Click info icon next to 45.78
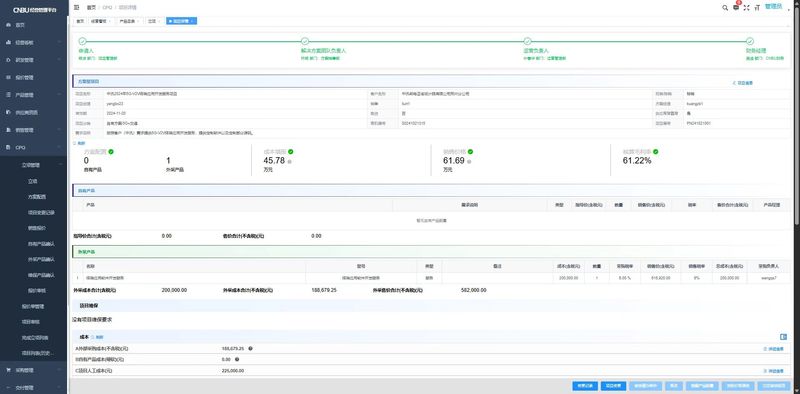Image resolution: width=800 pixels, height=394 pixels. click(x=289, y=161)
